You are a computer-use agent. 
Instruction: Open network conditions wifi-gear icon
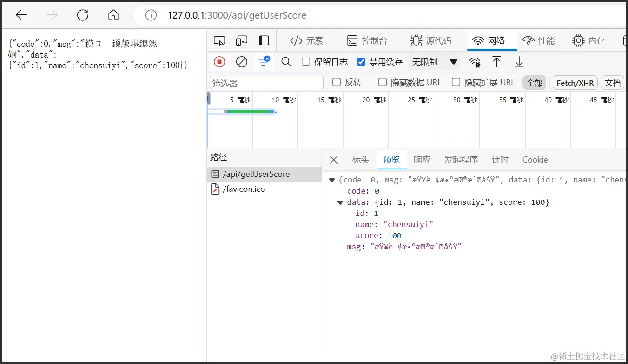(x=475, y=62)
